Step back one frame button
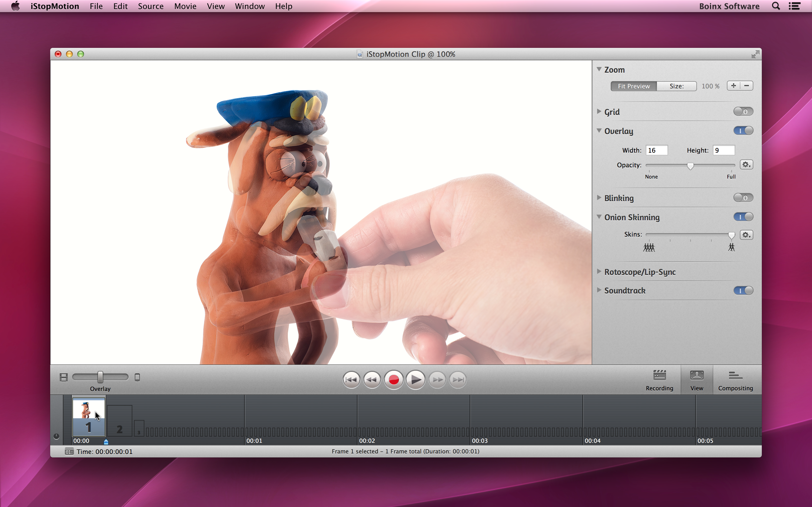The image size is (812, 507). [372, 380]
